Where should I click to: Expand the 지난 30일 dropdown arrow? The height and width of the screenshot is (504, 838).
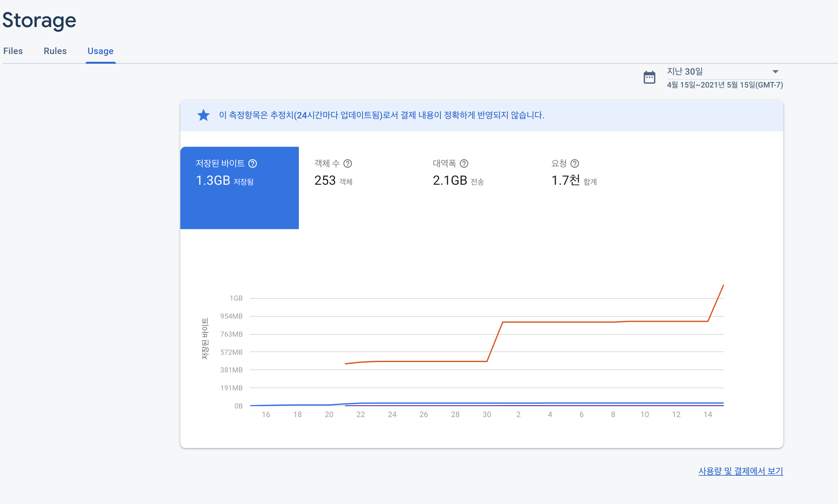point(775,72)
